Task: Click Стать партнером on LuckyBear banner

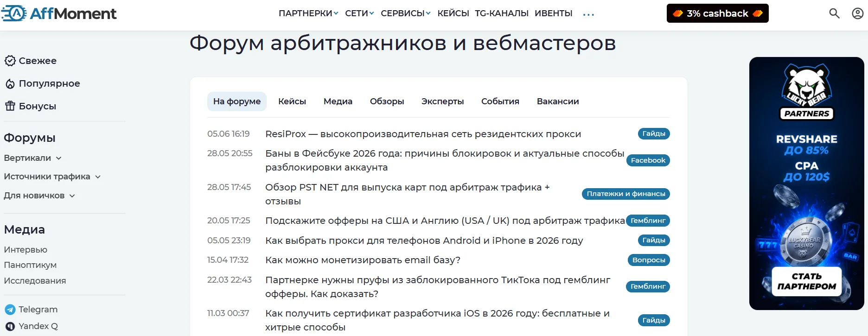Action: click(x=807, y=281)
